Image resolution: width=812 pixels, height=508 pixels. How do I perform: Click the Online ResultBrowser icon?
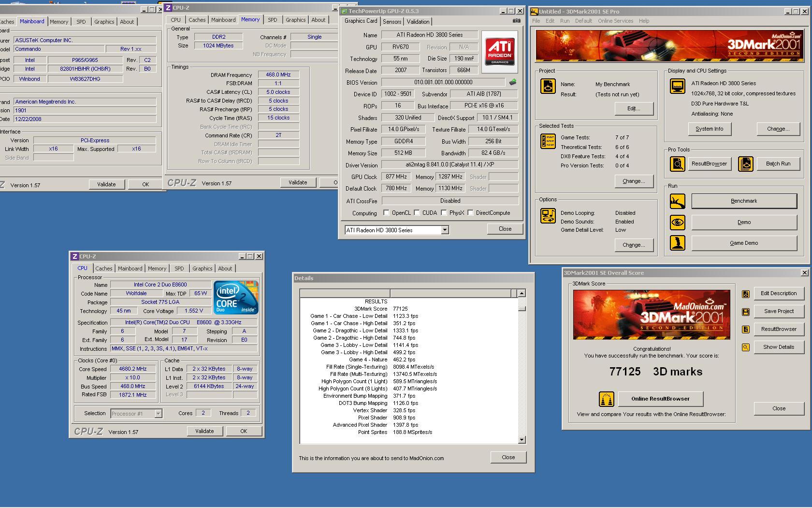click(606, 399)
